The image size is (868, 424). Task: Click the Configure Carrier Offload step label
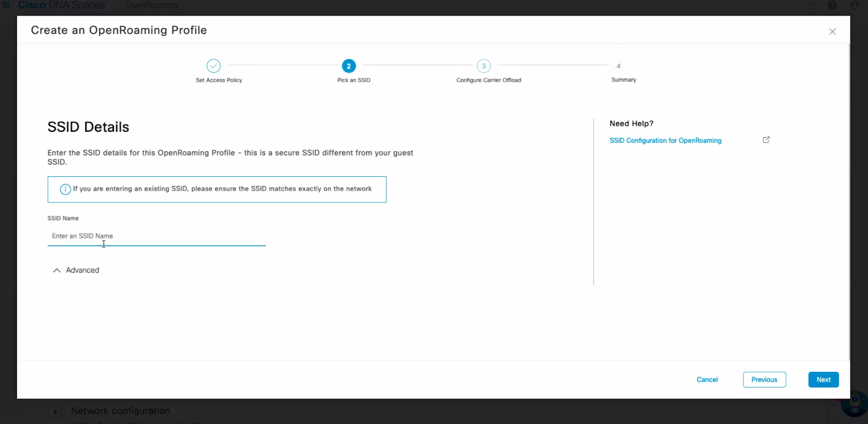point(489,80)
